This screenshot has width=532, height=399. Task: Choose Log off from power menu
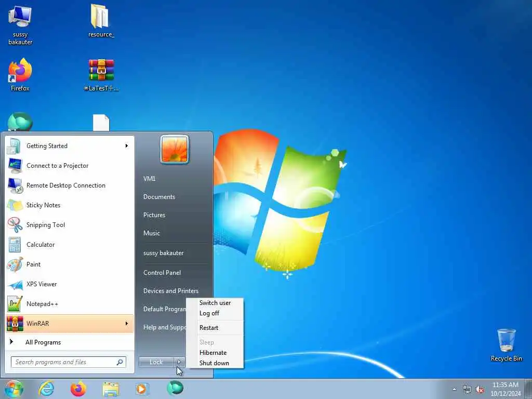coord(215,313)
